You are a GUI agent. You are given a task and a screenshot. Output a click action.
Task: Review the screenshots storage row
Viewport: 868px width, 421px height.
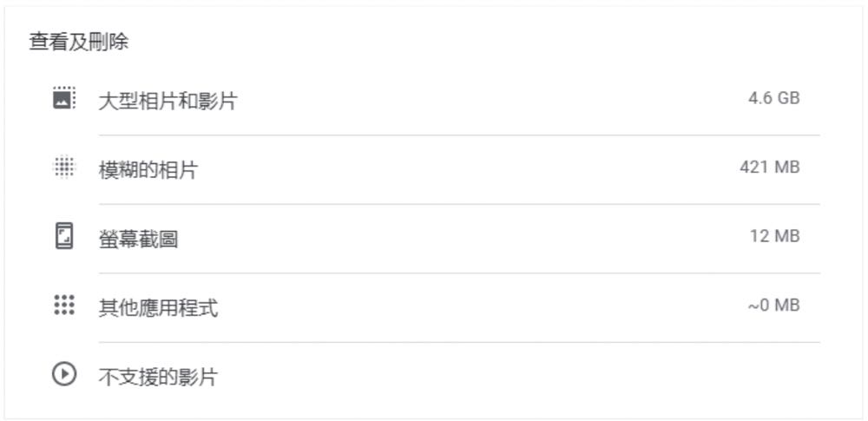pos(434,238)
